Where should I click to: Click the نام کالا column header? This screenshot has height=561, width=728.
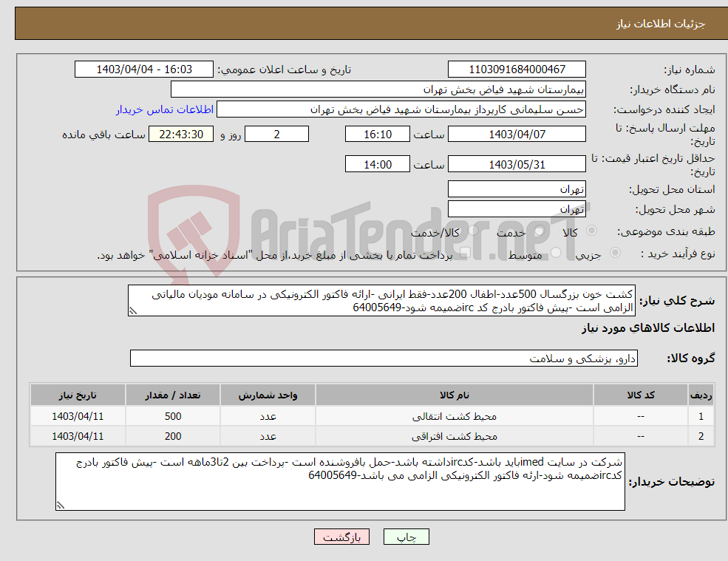(x=454, y=395)
